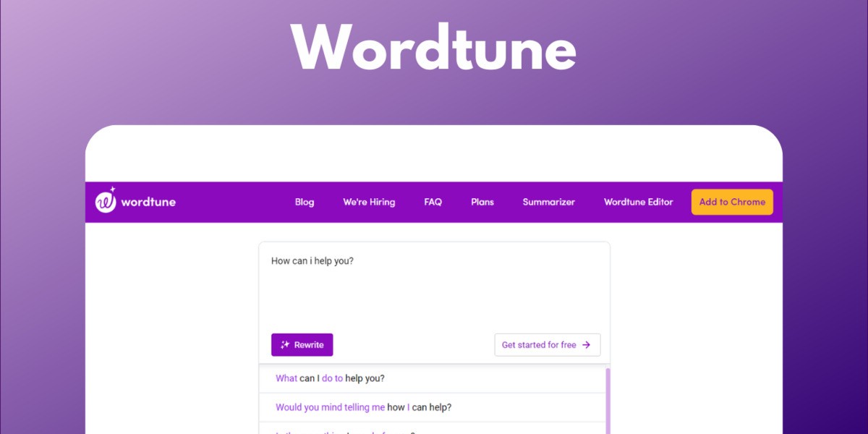Click the Rewrite button
Image resolution: width=868 pixels, height=434 pixels.
tap(302, 345)
